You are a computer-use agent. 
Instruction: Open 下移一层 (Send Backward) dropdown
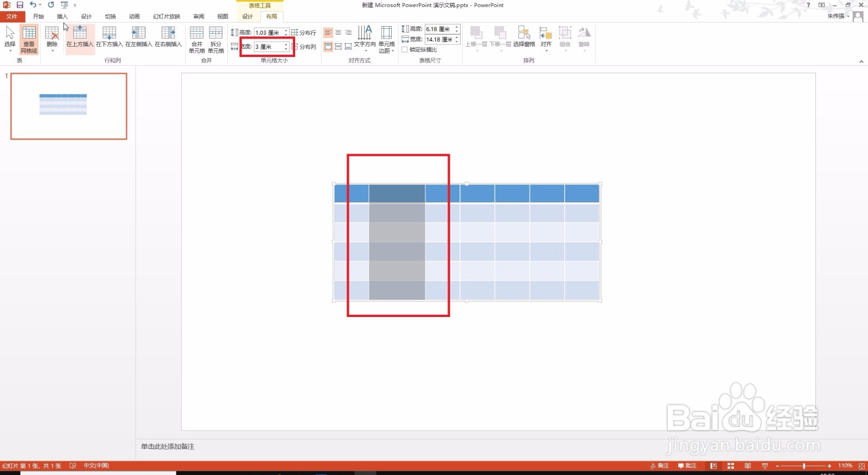coord(500,39)
